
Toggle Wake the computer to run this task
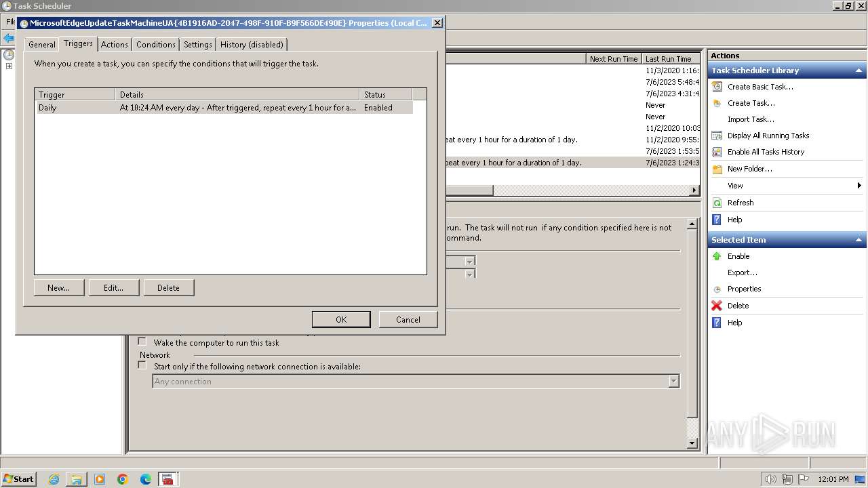click(142, 342)
